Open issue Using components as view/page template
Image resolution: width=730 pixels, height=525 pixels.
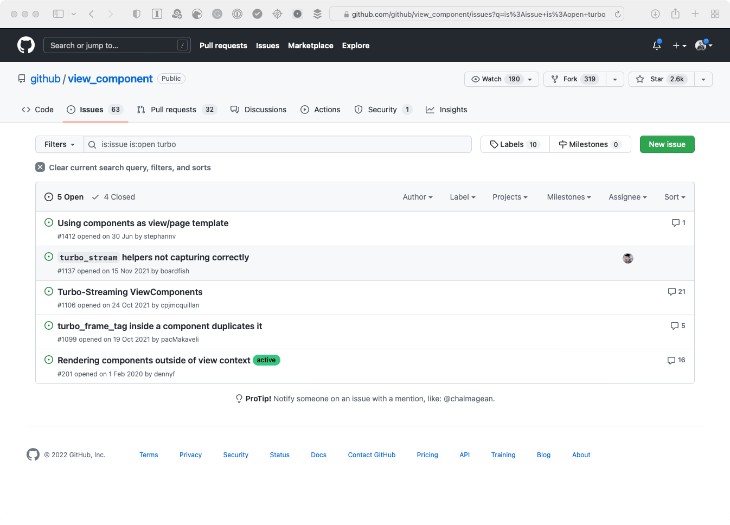click(143, 223)
